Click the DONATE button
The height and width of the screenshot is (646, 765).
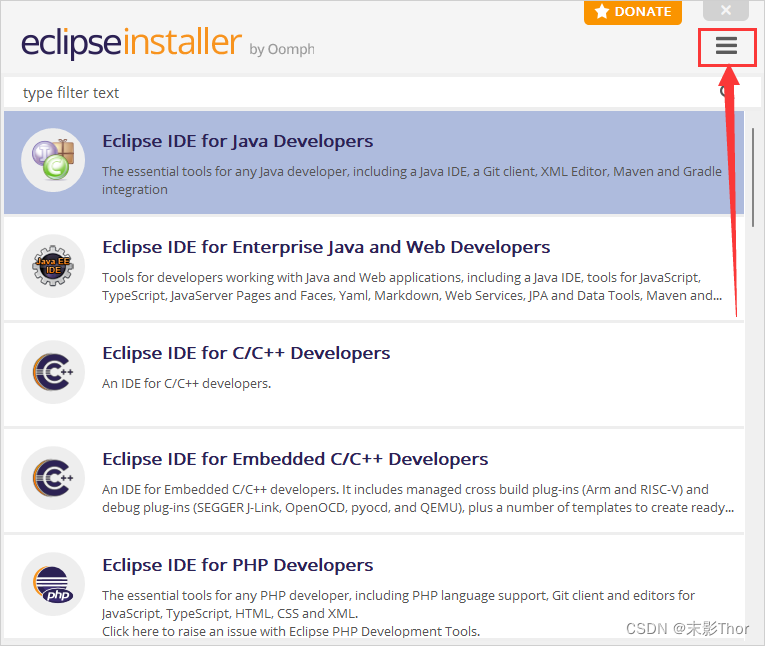(633, 12)
